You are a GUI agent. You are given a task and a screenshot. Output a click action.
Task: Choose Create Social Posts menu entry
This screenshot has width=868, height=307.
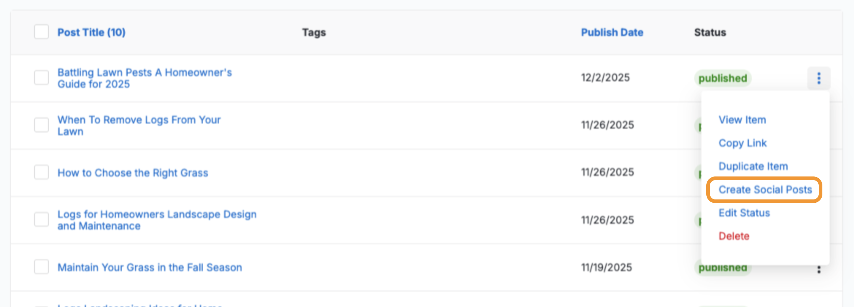click(765, 190)
